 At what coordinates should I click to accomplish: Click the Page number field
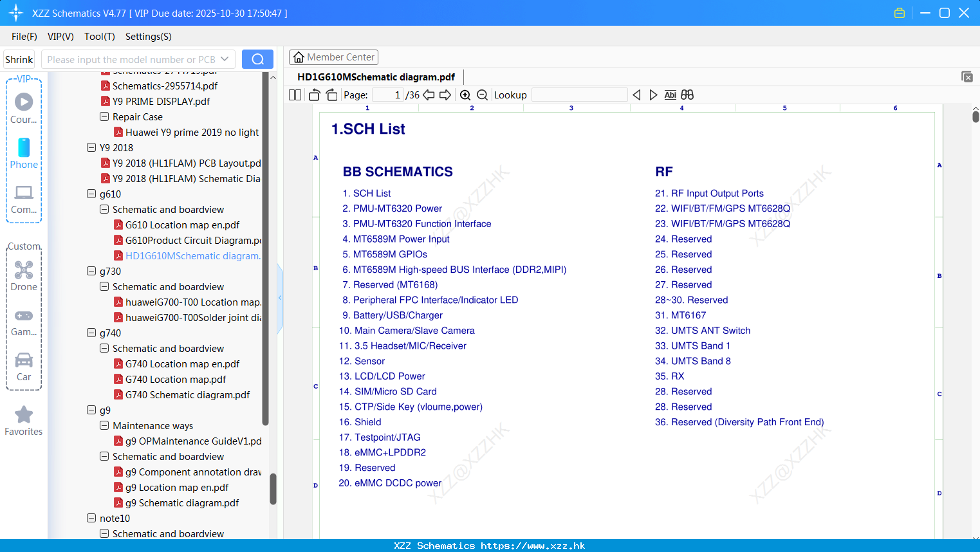point(388,95)
